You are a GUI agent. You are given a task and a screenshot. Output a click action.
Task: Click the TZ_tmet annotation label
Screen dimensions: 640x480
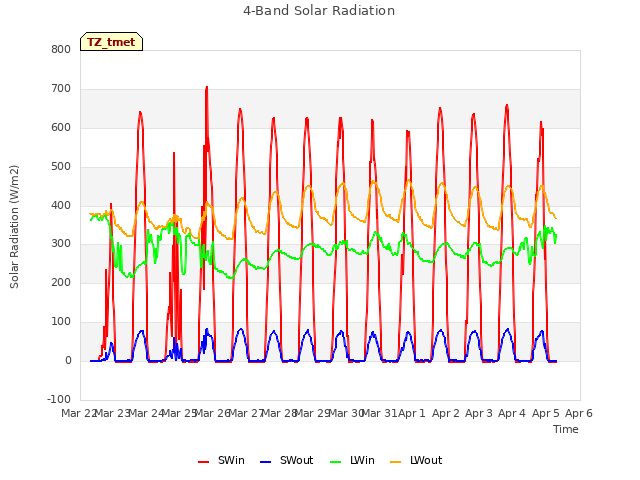(x=111, y=42)
